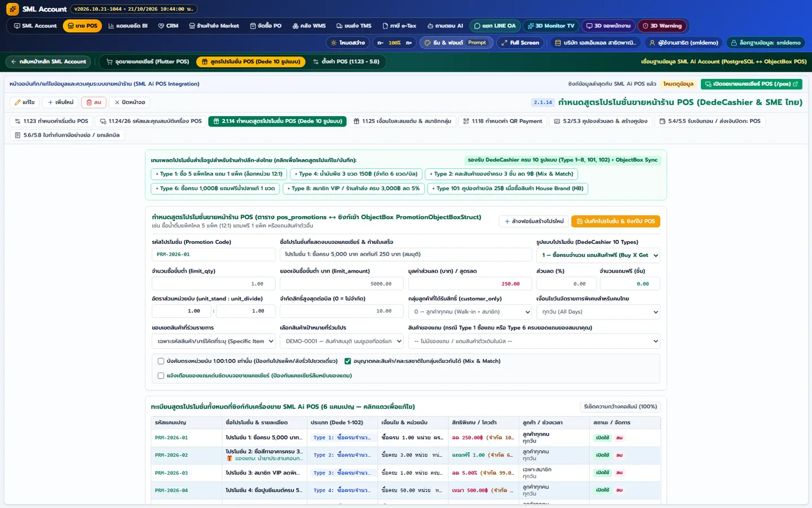The image size is (812, 508).
Task: Open the DEMO-0001 target product dropdown
Action: click(x=342, y=341)
